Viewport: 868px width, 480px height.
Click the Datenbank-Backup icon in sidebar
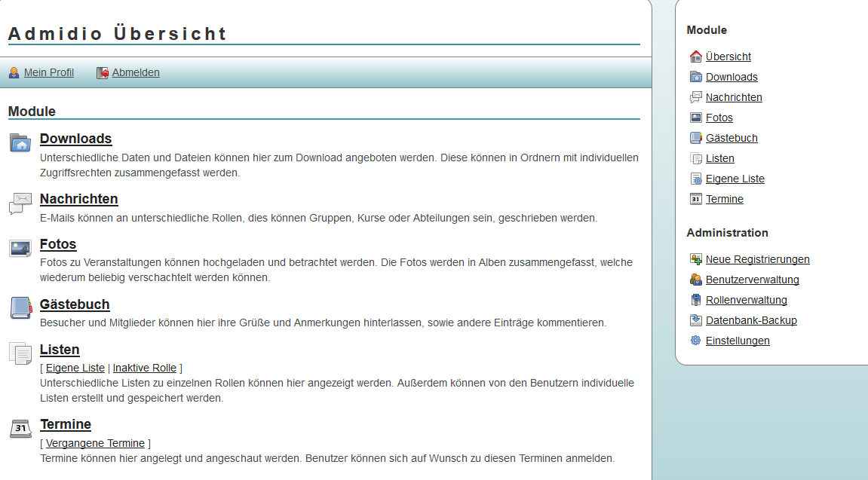pyautogui.click(x=695, y=320)
